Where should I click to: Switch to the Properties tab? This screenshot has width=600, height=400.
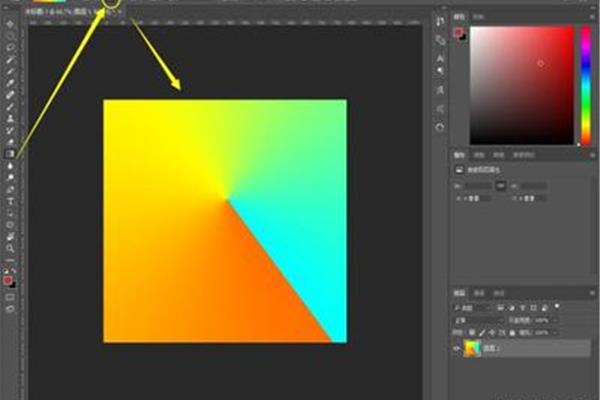459,155
